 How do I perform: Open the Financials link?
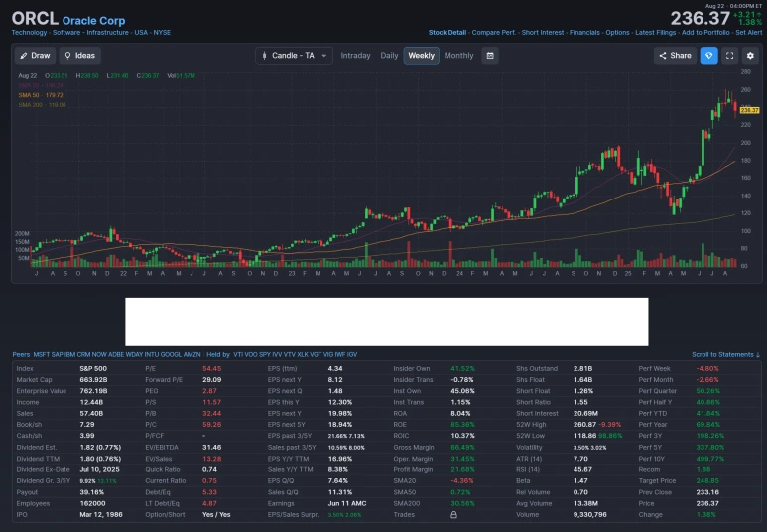coord(584,33)
